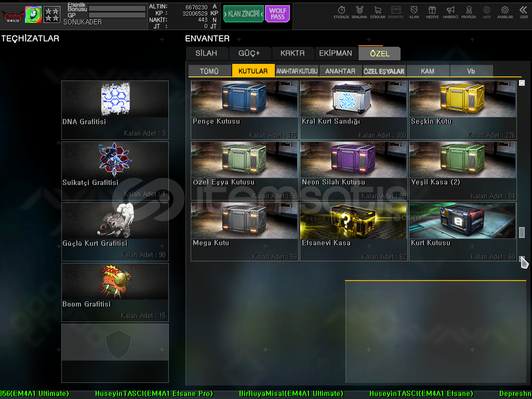Screen dimensions: 532x399
Task: Open the Hediye gift icon
Action: [432, 12]
